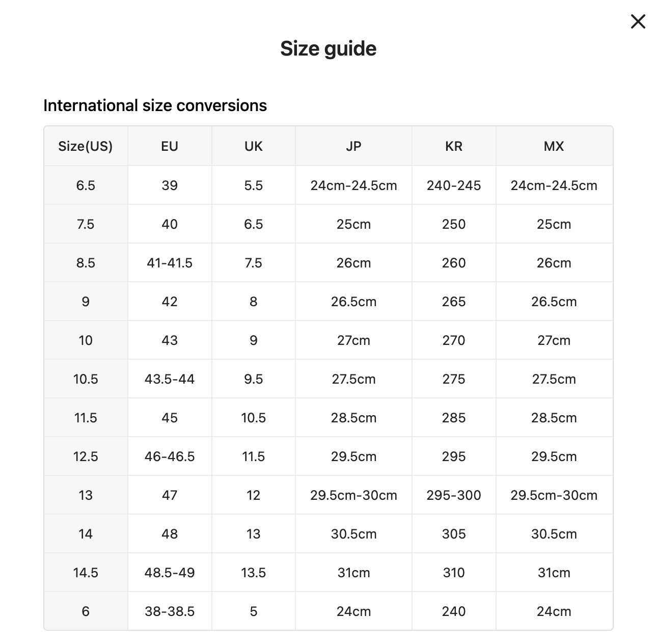655x644 pixels.
Task: Click the MX column header
Action: (x=554, y=146)
